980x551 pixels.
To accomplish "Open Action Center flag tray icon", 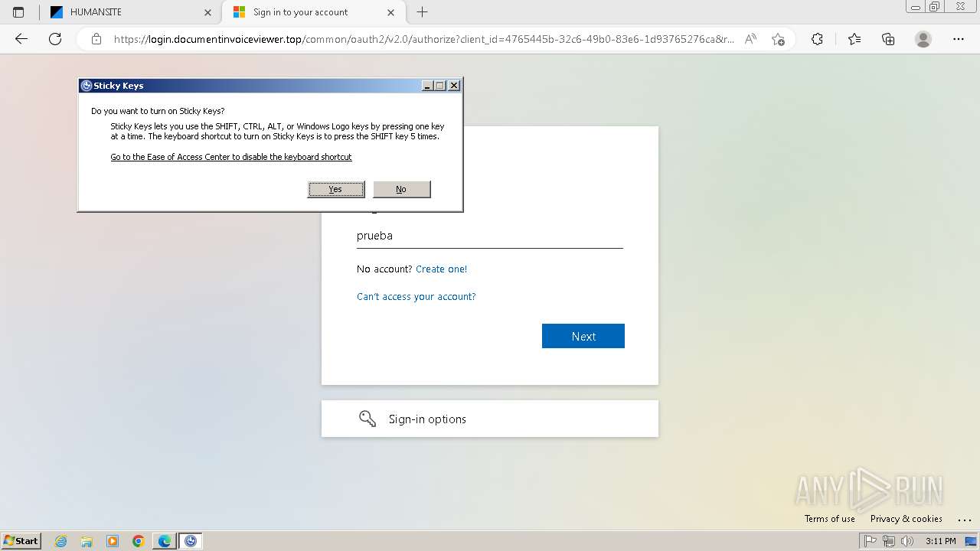I will click(x=871, y=541).
